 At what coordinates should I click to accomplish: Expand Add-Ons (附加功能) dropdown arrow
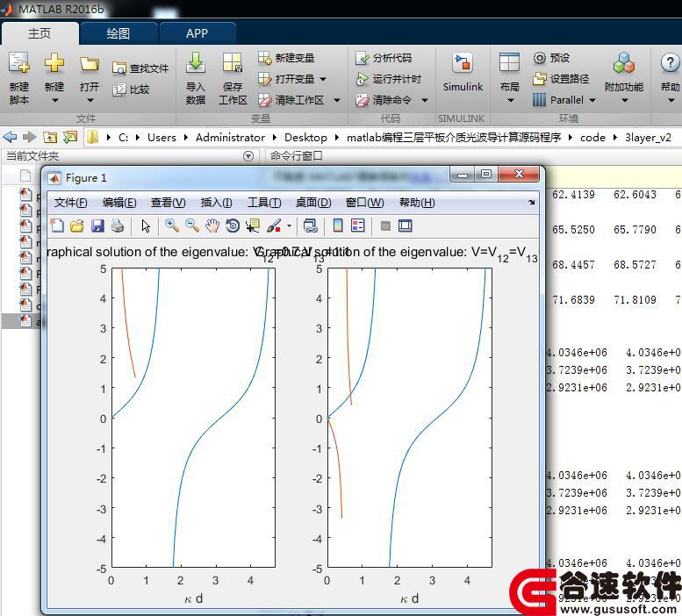(x=625, y=100)
